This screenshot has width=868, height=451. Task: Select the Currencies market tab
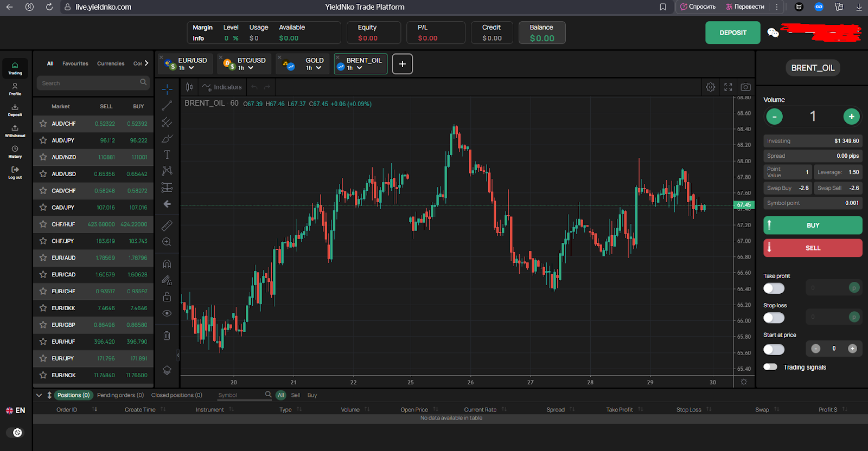click(x=111, y=63)
